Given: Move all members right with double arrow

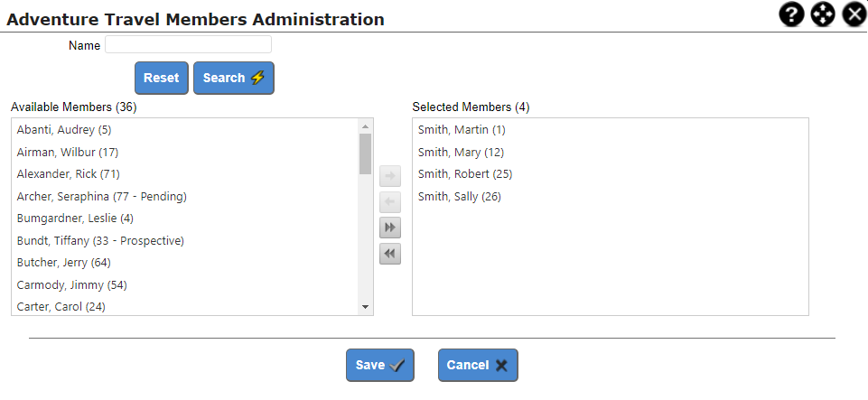Looking at the screenshot, I should (389, 228).
